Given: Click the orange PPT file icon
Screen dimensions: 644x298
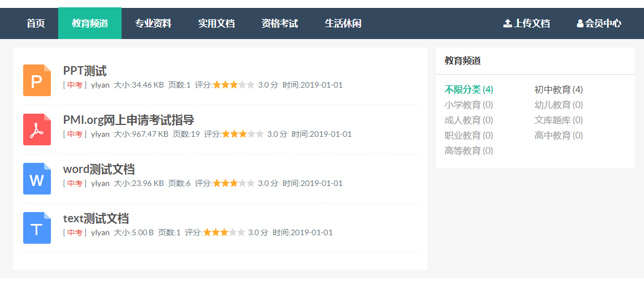Looking at the screenshot, I should tap(37, 80).
